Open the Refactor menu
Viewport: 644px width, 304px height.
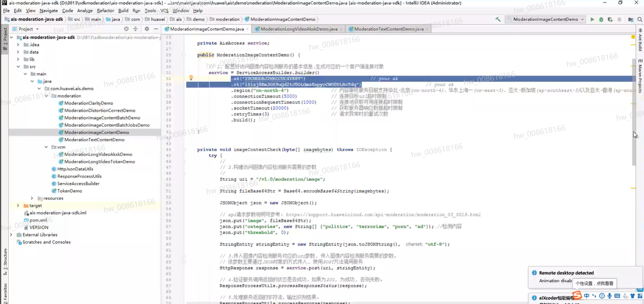pyautogui.click(x=105, y=10)
